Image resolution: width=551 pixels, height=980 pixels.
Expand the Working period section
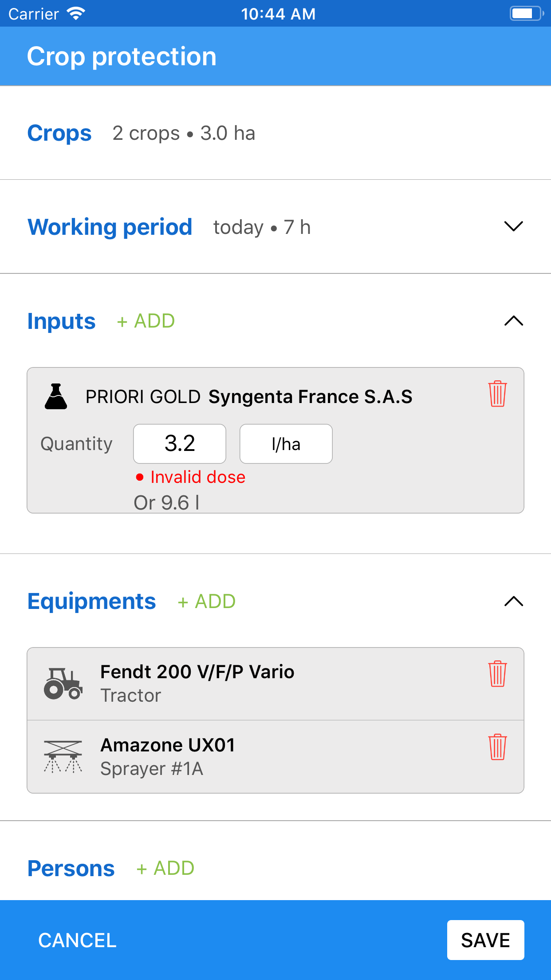point(514,226)
